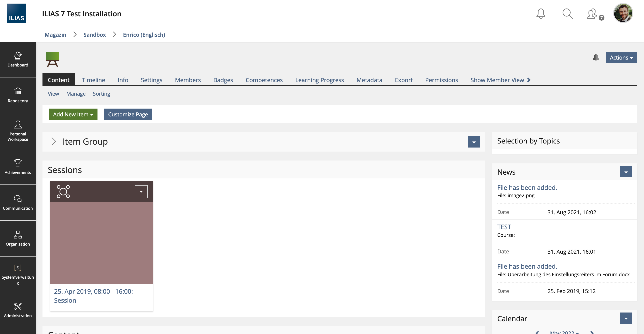
Task: Switch to the Learning Progress tab
Action: pos(319,80)
